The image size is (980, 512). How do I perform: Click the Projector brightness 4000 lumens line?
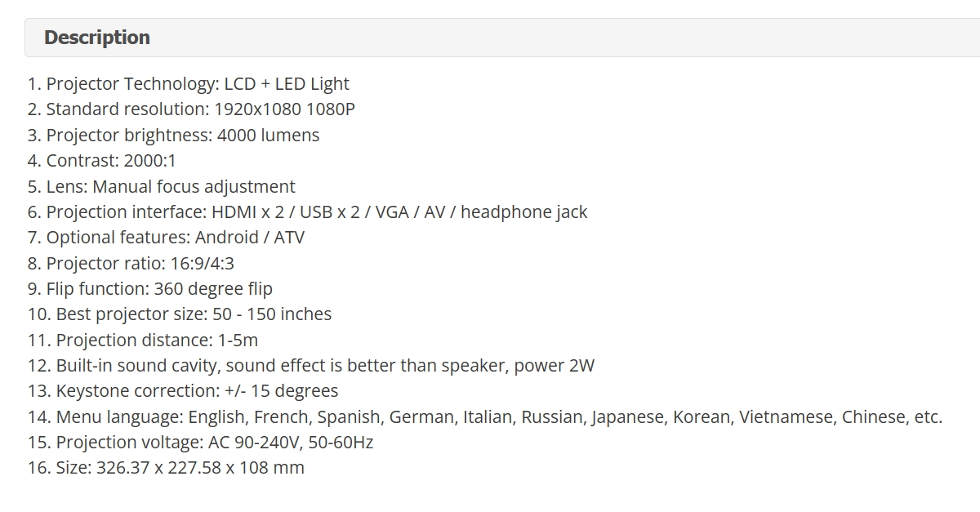[x=174, y=135]
